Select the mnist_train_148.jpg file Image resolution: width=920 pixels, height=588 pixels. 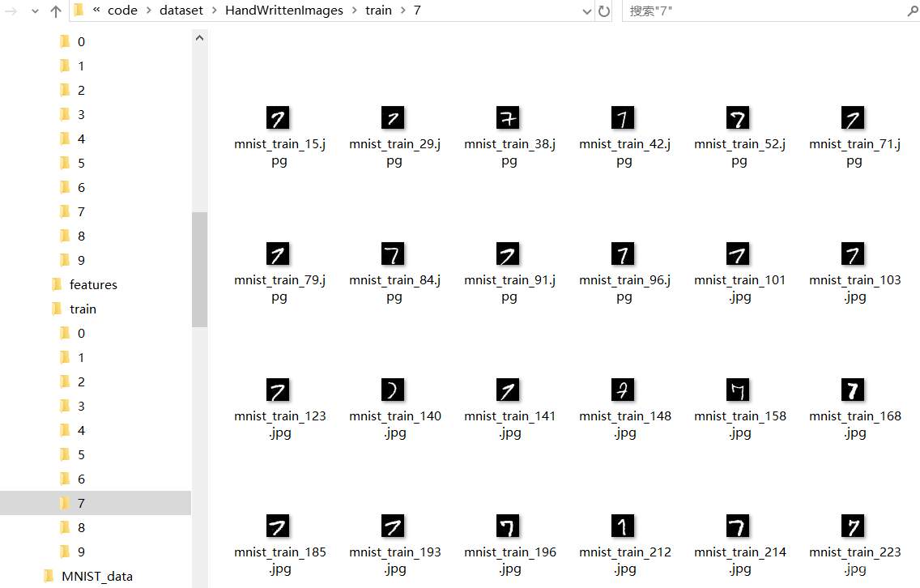pos(623,390)
